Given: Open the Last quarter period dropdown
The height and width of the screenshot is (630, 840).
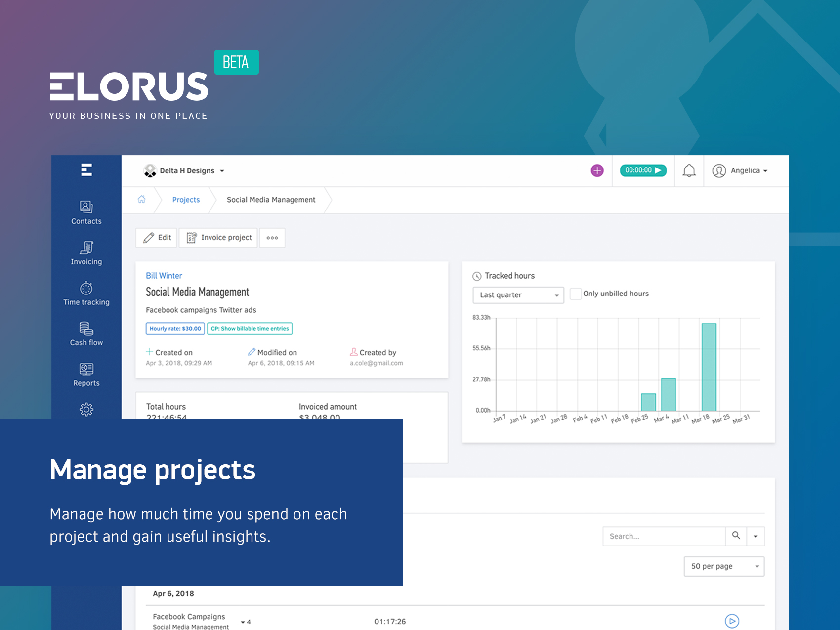Looking at the screenshot, I should 518,295.
